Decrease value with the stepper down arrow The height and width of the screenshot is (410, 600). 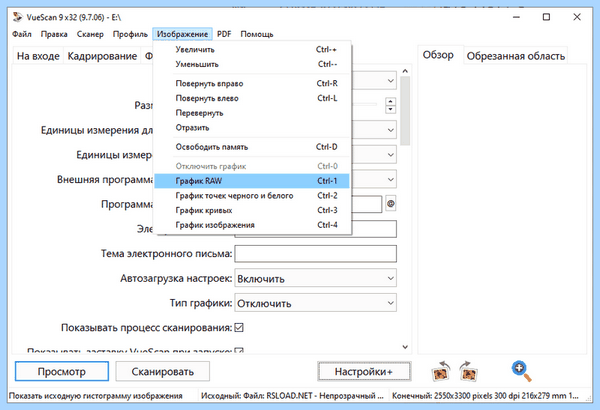click(x=390, y=109)
